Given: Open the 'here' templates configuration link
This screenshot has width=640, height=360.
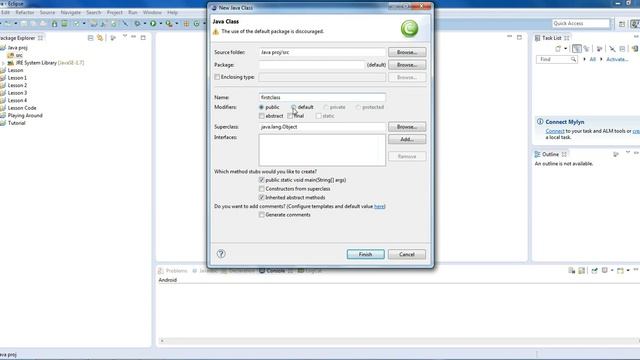Looking at the screenshot, I should coord(379,207).
